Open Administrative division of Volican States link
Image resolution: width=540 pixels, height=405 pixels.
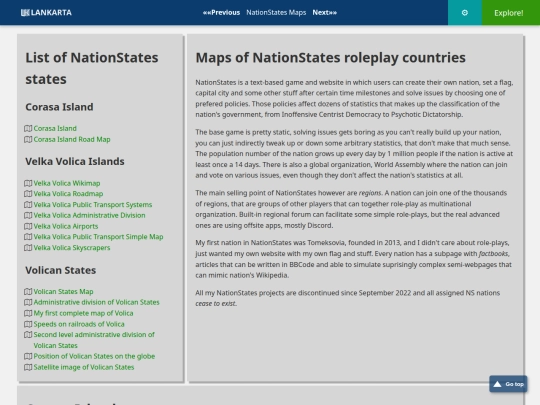tap(96, 302)
